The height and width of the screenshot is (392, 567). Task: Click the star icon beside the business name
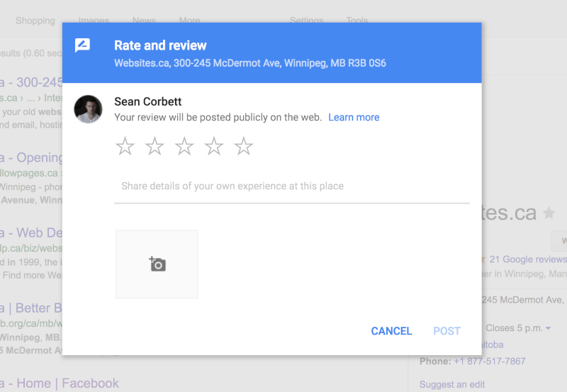549,213
